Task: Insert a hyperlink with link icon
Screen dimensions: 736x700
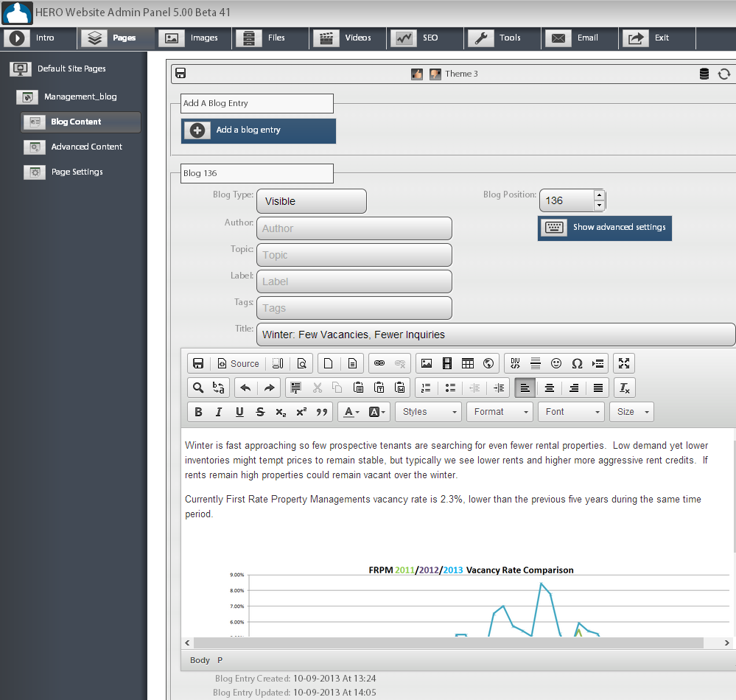Action: pyautogui.click(x=379, y=363)
